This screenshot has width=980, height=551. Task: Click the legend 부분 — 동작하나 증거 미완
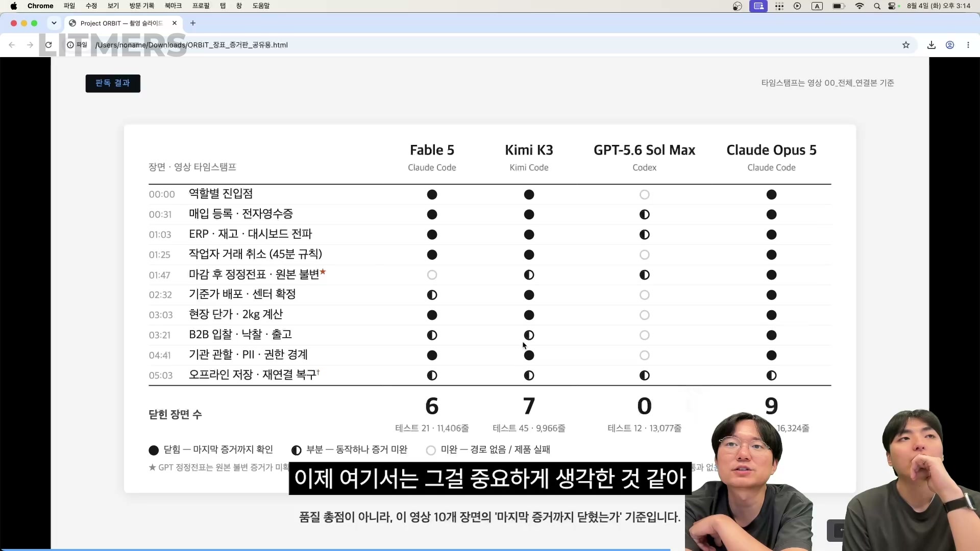pos(349,449)
